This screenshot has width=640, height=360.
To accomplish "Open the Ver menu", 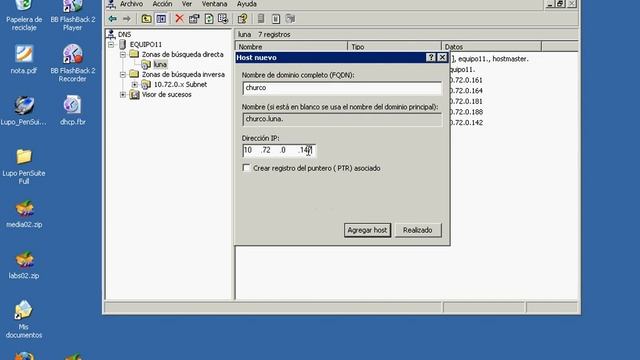I will point(187,4).
